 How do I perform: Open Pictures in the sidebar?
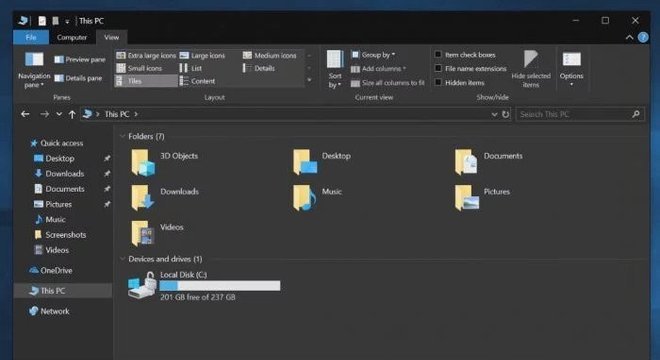point(53,204)
